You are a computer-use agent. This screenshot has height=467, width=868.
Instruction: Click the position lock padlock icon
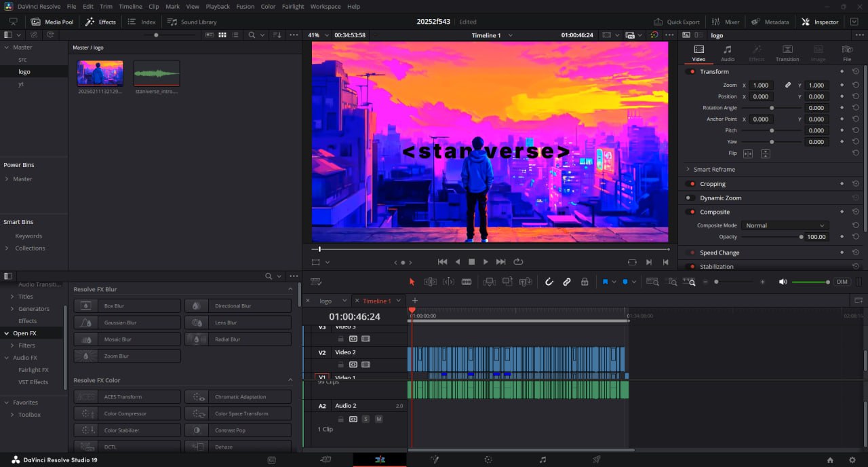(x=585, y=282)
